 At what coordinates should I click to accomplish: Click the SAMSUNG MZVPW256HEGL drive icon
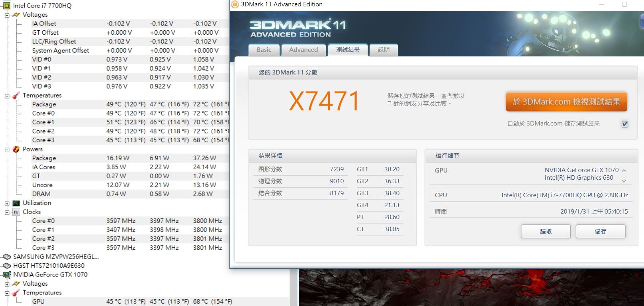pos(7,257)
